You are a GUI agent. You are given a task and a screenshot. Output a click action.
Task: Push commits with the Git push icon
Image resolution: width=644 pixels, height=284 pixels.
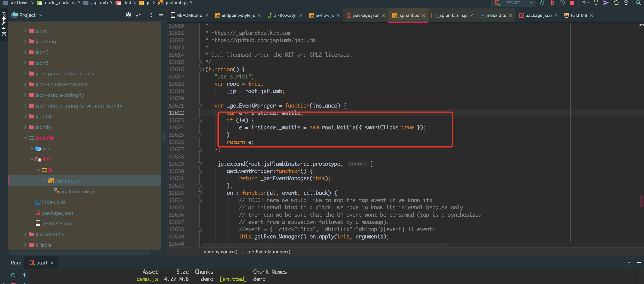(x=606, y=3)
